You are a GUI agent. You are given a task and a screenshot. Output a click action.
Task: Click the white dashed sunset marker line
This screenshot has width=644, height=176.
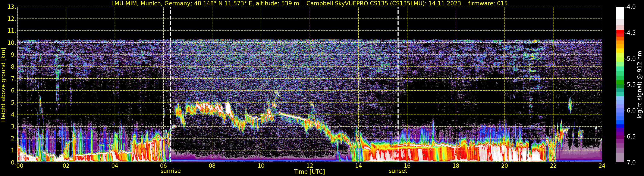[x=398, y=85]
